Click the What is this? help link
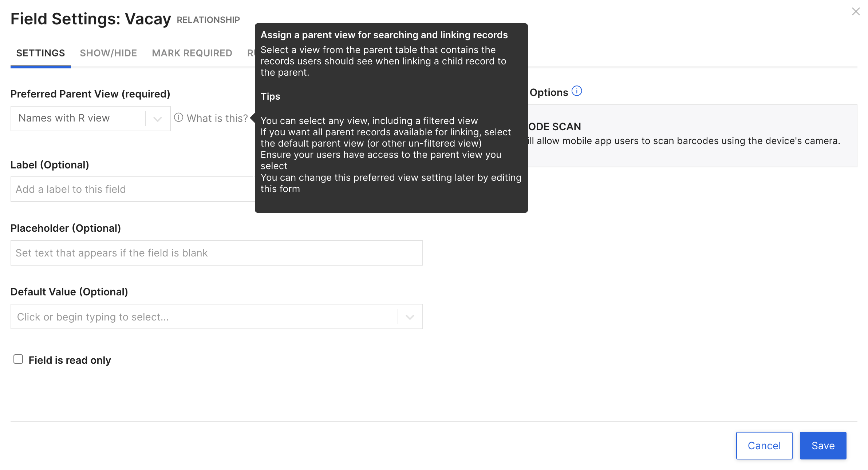The width and height of the screenshot is (868, 470). 217,118
